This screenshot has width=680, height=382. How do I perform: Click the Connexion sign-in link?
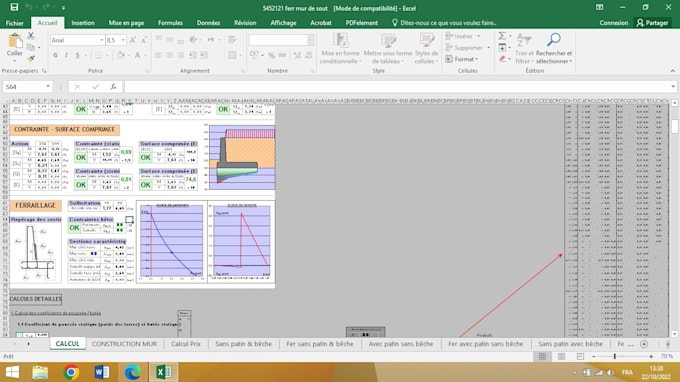click(613, 23)
